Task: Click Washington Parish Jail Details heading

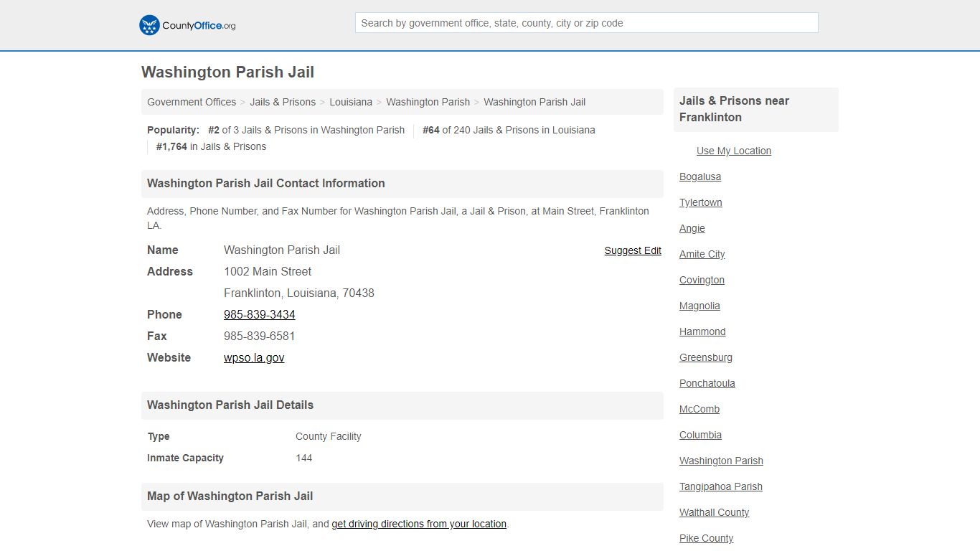Action: [x=230, y=405]
